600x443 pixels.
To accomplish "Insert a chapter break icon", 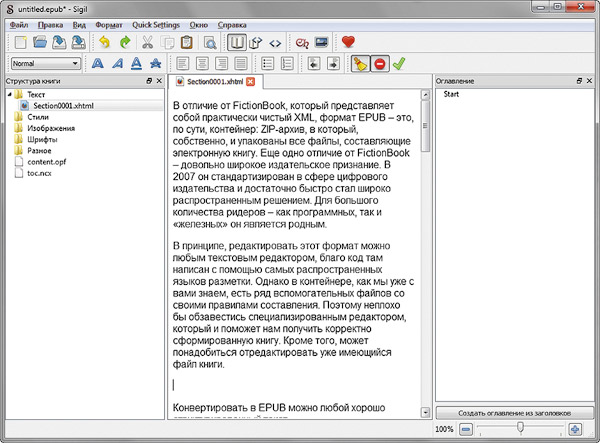I will tap(302, 42).
